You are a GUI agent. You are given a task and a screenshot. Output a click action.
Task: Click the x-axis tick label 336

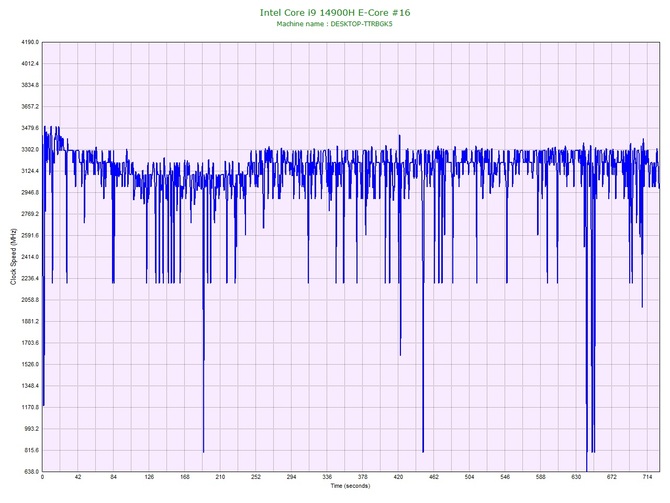(x=327, y=477)
